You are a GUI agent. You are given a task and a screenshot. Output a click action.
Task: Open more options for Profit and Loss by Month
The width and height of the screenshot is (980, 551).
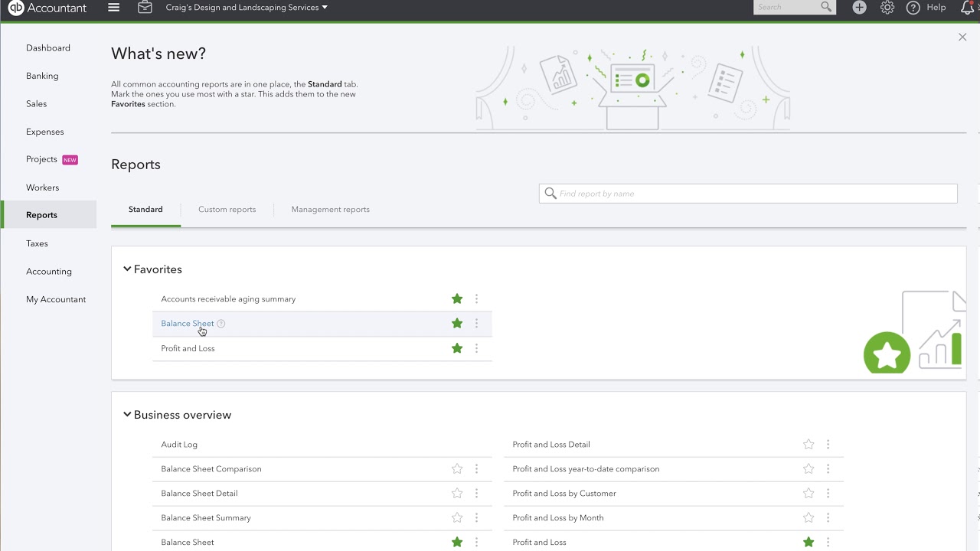click(x=828, y=518)
